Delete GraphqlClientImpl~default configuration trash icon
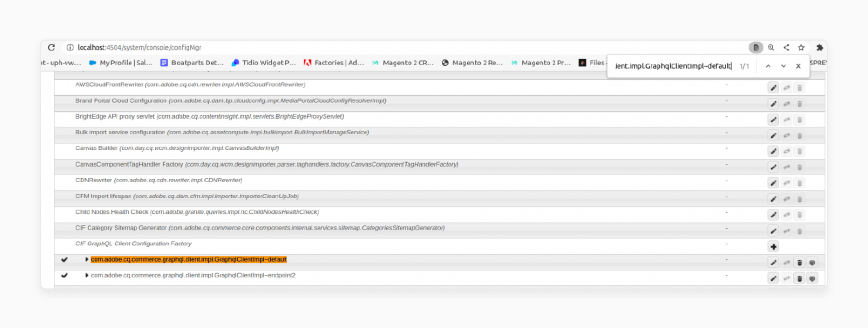 click(x=799, y=262)
